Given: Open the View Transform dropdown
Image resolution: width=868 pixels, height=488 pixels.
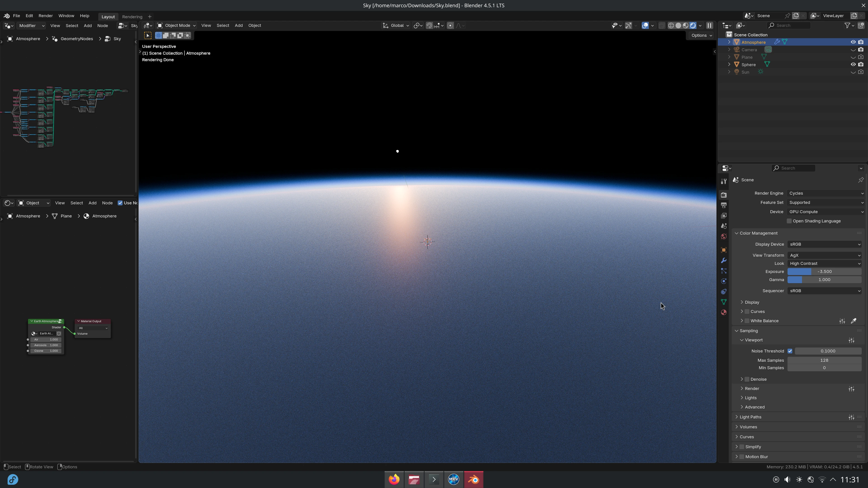Looking at the screenshot, I should pyautogui.click(x=825, y=255).
